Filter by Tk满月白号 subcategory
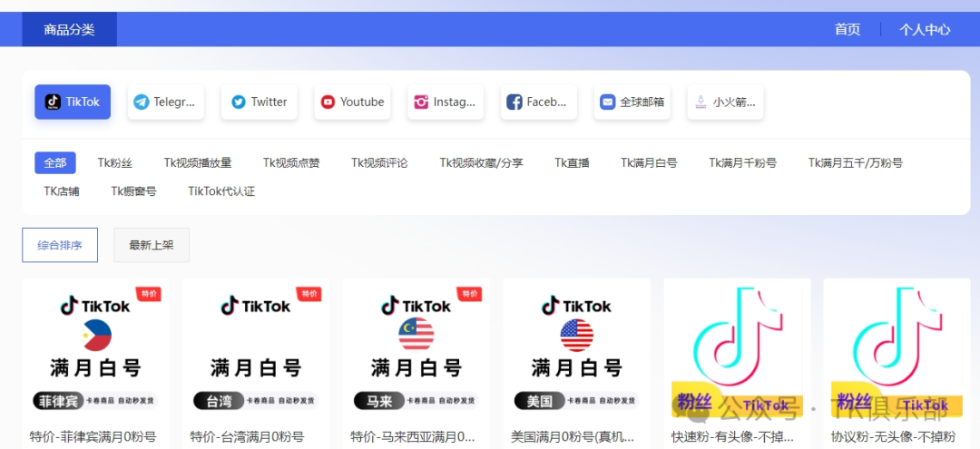 pos(649,163)
